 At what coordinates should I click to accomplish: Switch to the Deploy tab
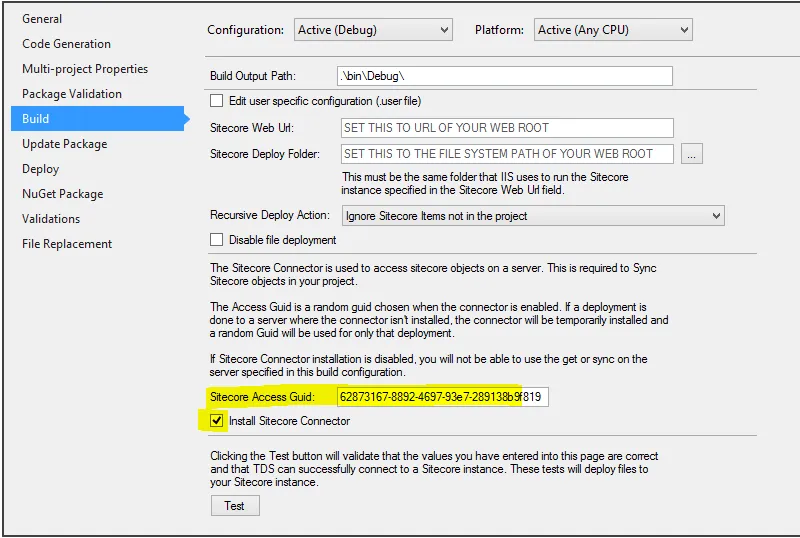coord(40,169)
